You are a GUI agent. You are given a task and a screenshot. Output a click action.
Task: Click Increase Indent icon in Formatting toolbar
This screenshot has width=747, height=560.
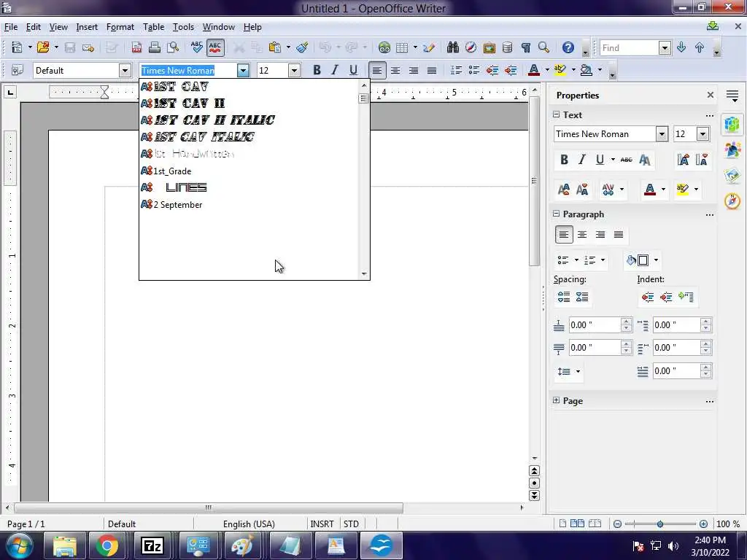(x=510, y=71)
